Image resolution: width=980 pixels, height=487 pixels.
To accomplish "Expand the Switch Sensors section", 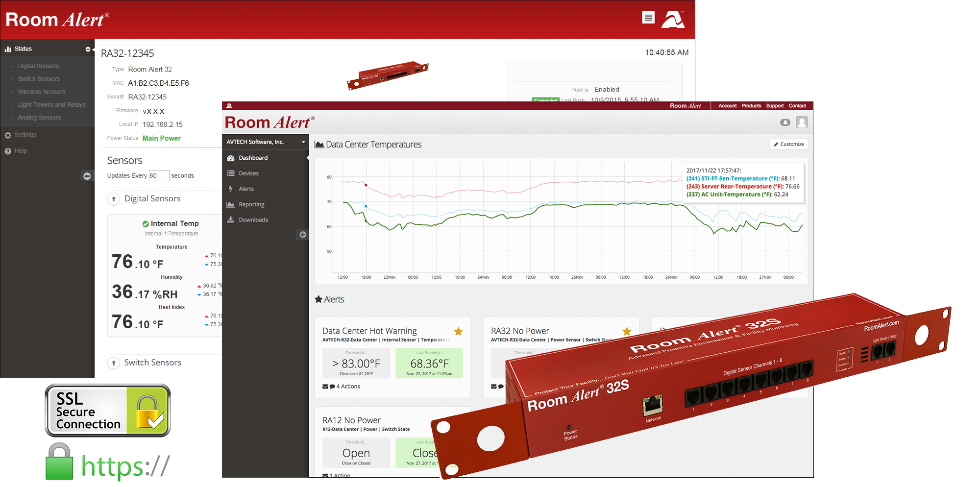I will (114, 363).
